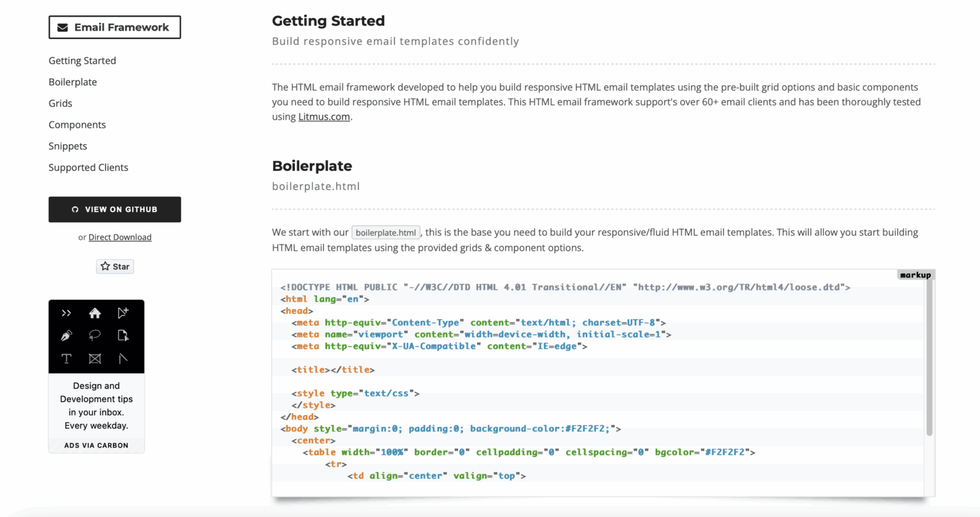Star the repository with the Star button
Screen dimensions: 980x517
coord(115,266)
